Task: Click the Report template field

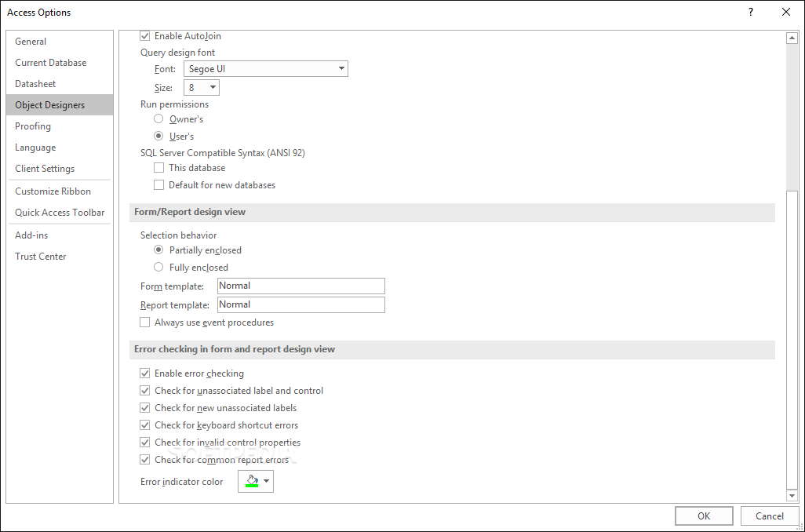Action: pyautogui.click(x=301, y=304)
